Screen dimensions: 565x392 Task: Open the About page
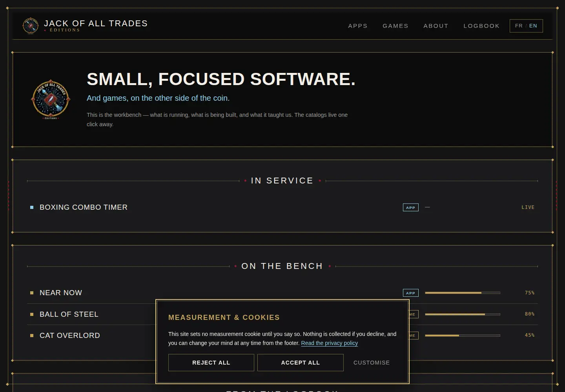pos(436,26)
